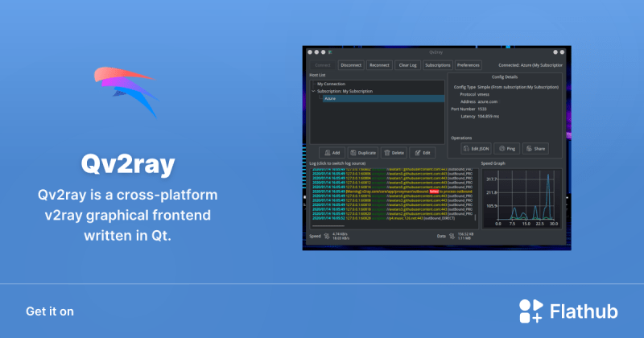The width and height of the screenshot is (644, 338).
Task: Click the red 'failed' warning log line
Action: 392,192
